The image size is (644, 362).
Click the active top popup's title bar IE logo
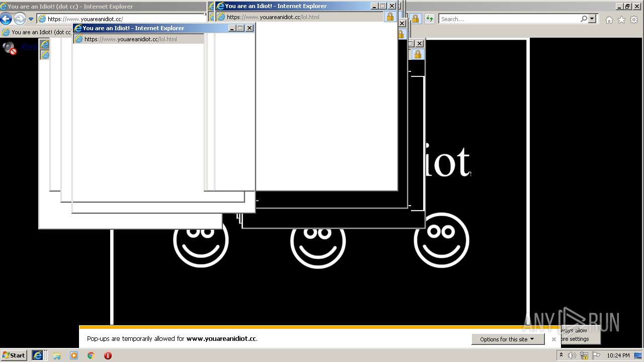point(220,6)
